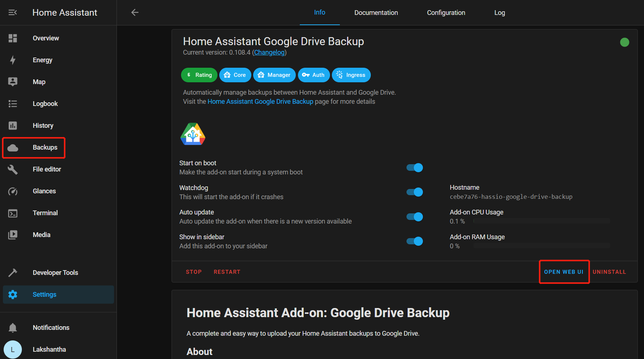Toggle the Start on boot switch
Screen dimensions: 644x359
[x=415, y=167]
